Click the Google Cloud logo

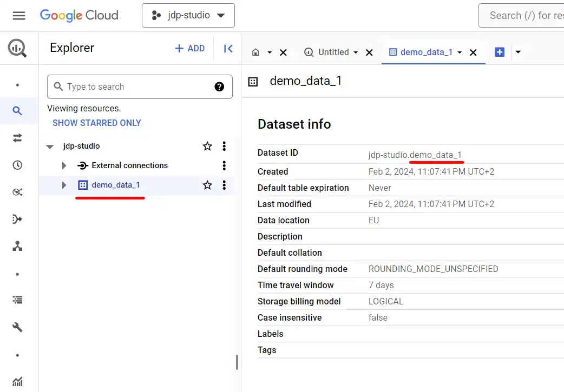(x=79, y=16)
